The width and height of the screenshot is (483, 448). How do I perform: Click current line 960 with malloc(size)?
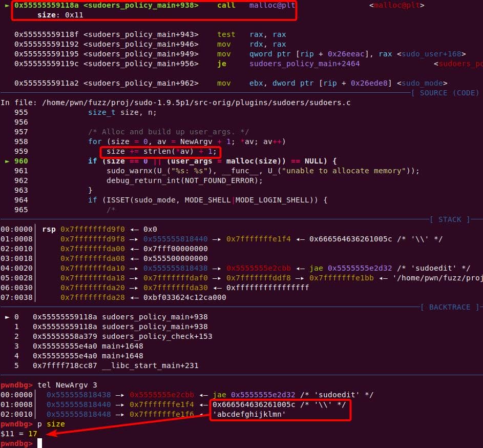212,161
